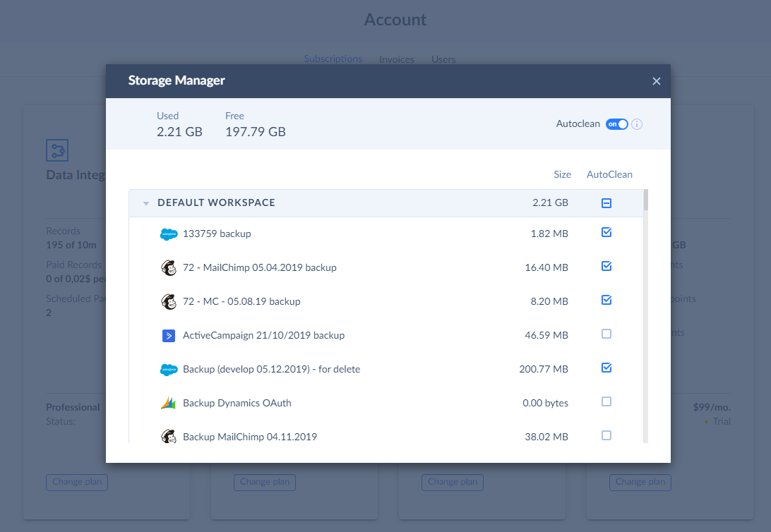Toggle AutoClean for the whole Default Workspace
This screenshot has width=771, height=532.
(x=606, y=203)
